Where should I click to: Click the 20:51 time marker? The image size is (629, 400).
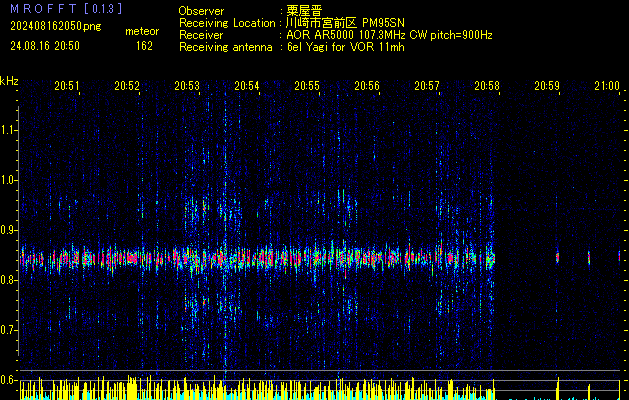tap(67, 86)
